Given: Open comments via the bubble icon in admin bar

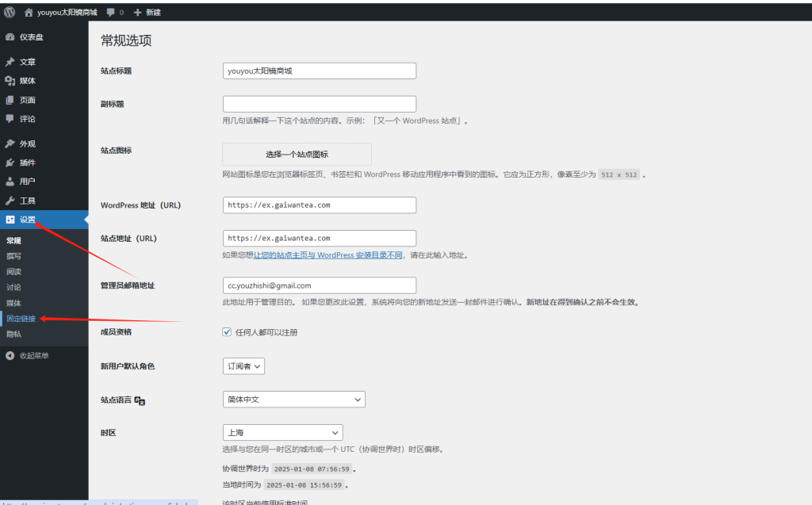Looking at the screenshot, I should [110, 11].
